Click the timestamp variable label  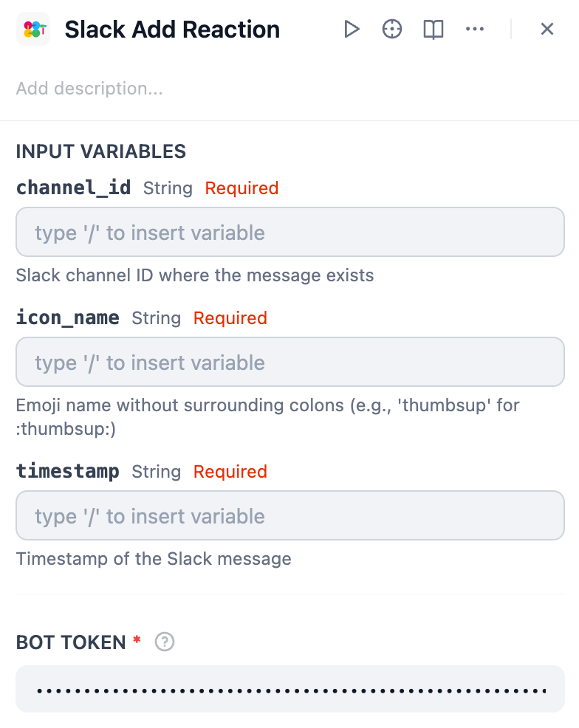[67, 471]
